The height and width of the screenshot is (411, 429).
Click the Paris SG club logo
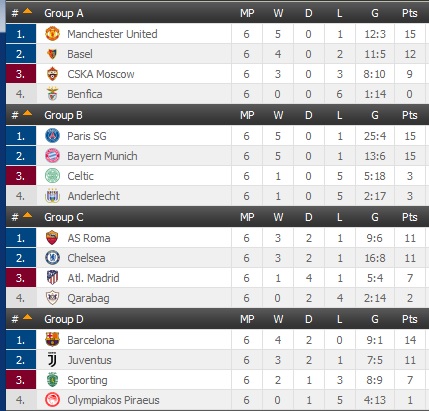52,136
